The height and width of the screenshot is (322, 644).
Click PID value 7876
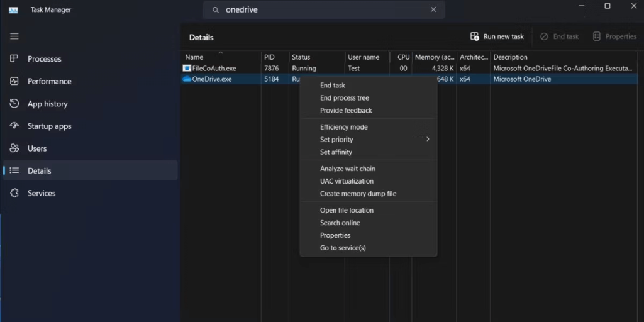click(x=272, y=68)
